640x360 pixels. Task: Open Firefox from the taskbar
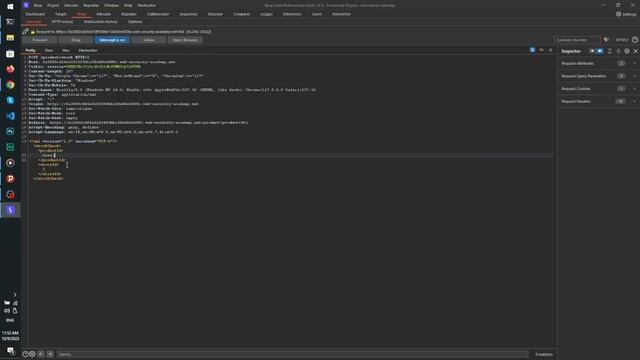10,69
